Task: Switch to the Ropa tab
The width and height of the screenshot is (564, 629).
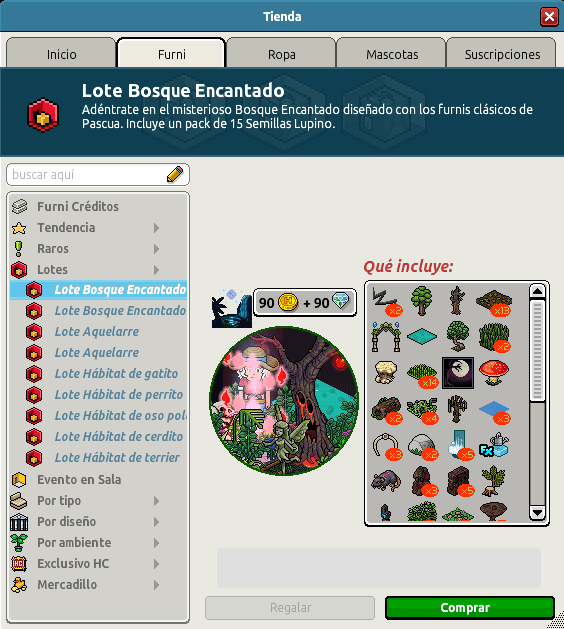Action: point(282,53)
